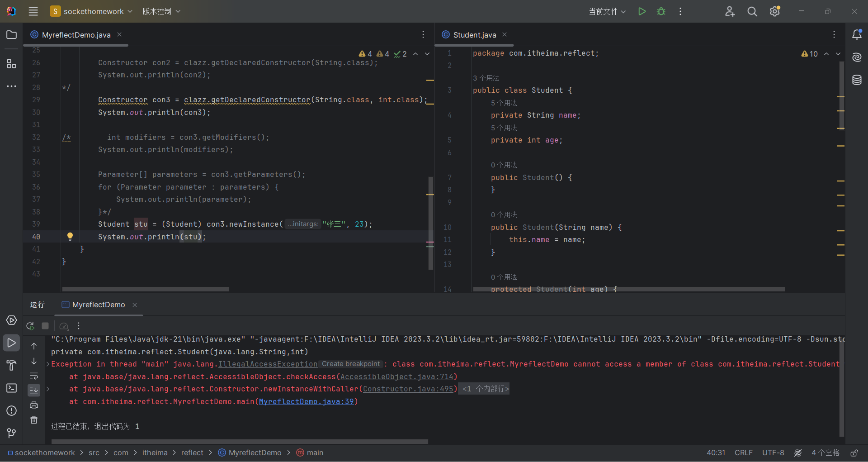Open Build hammer tool window
The image size is (868, 462).
pyautogui.click(x=12, y=366)
